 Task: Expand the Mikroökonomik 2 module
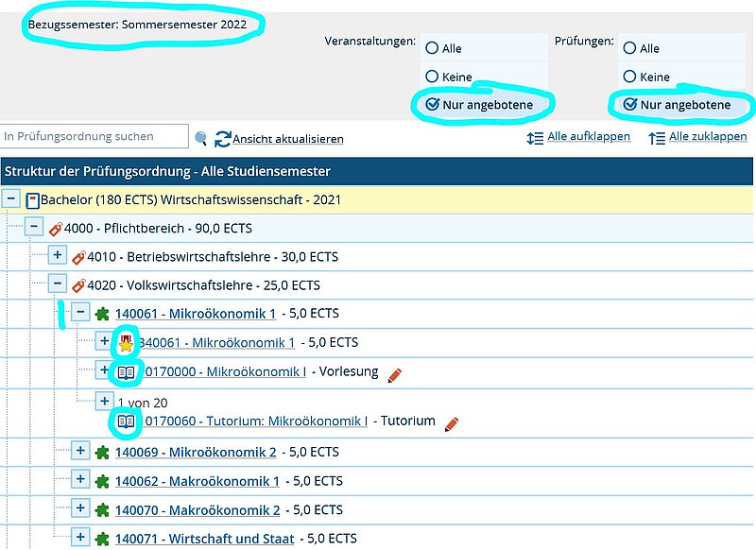(80, 452)
